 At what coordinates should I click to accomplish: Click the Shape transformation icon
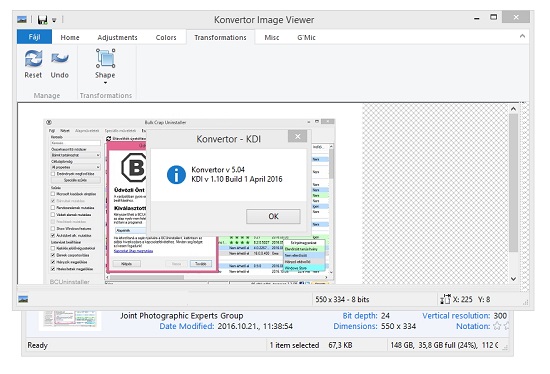pyautogui.click(x=105, y=58)
